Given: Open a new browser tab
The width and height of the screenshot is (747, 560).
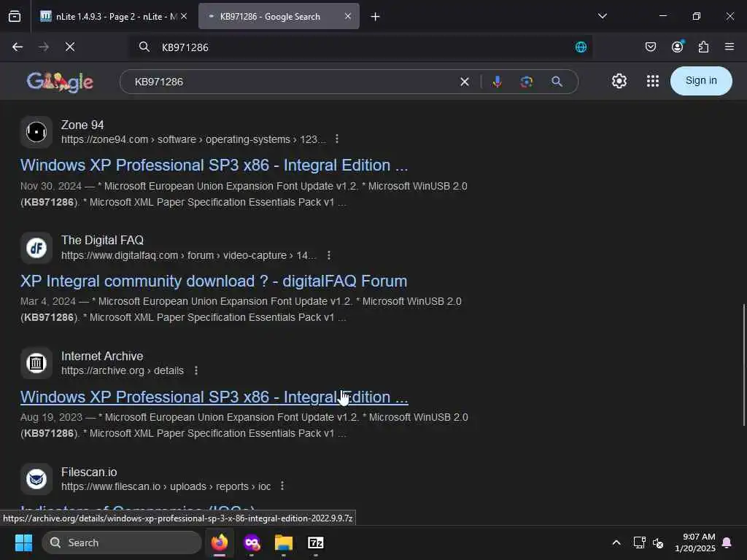Looking at the screenshot, I should pyautogui.click(x=376, y=17).
